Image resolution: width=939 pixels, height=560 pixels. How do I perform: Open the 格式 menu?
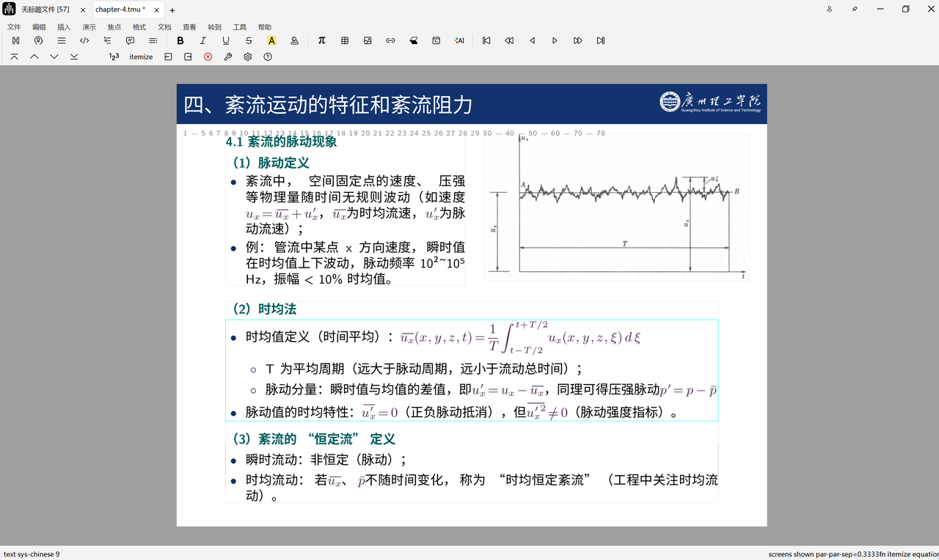(x=139, y=27)
